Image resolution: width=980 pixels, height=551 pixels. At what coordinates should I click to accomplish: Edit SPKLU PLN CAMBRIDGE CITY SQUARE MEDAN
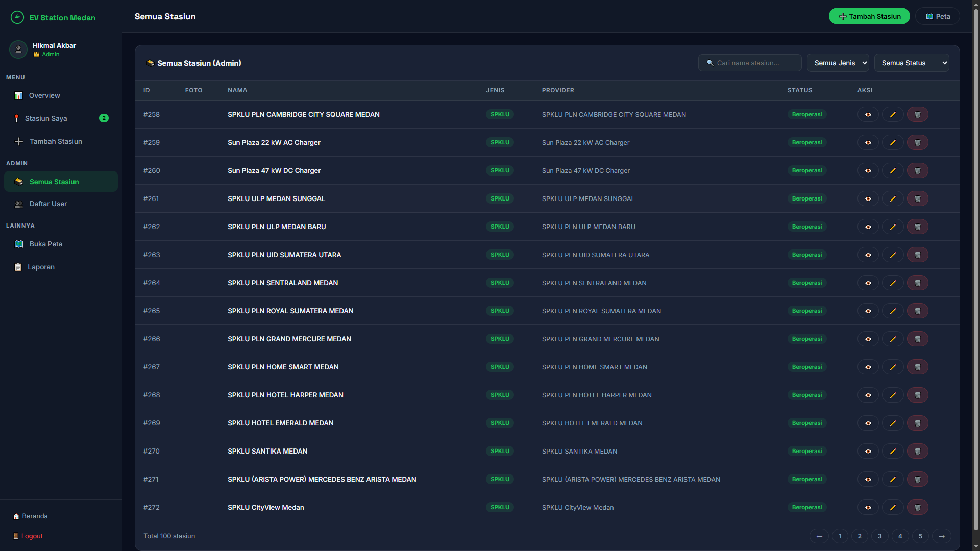[893, 114]
